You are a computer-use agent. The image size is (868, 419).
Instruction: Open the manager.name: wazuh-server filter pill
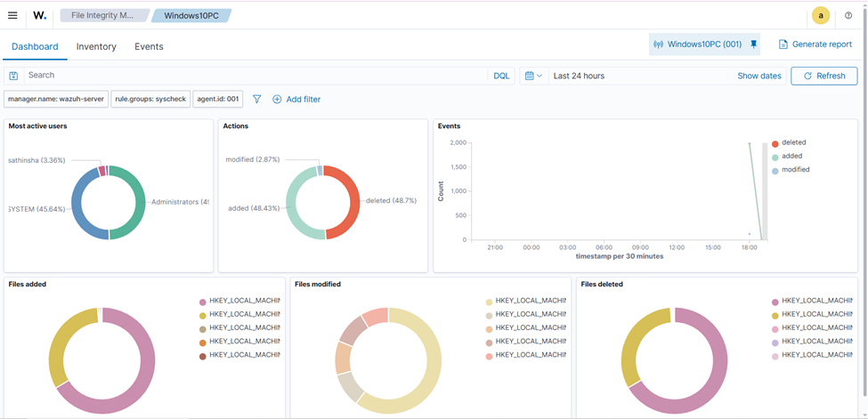coord(56,99)
